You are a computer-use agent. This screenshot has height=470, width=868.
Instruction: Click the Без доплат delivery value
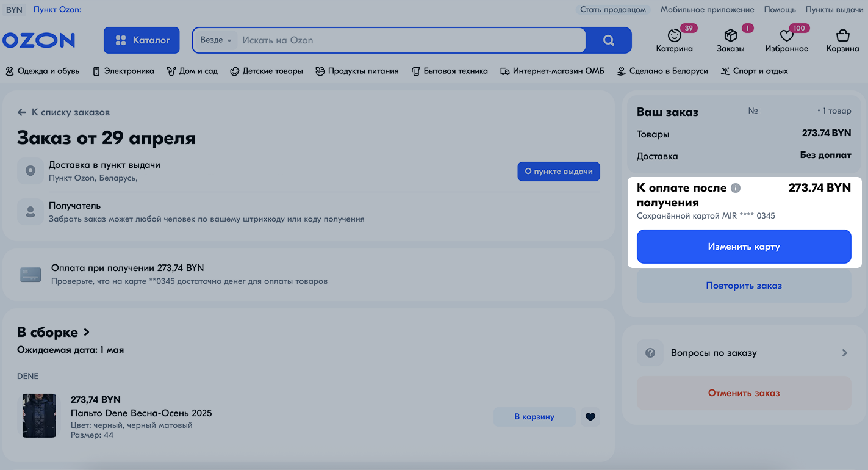pyautogui.click(x=825, y=155)
